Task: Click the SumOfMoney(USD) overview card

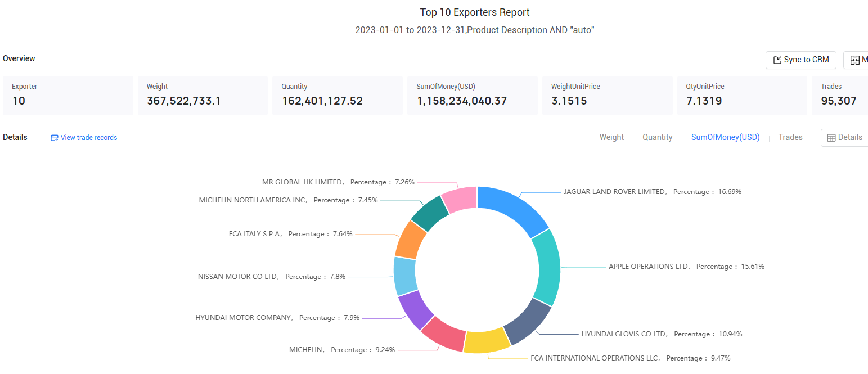Action: (x=473, y=96)
